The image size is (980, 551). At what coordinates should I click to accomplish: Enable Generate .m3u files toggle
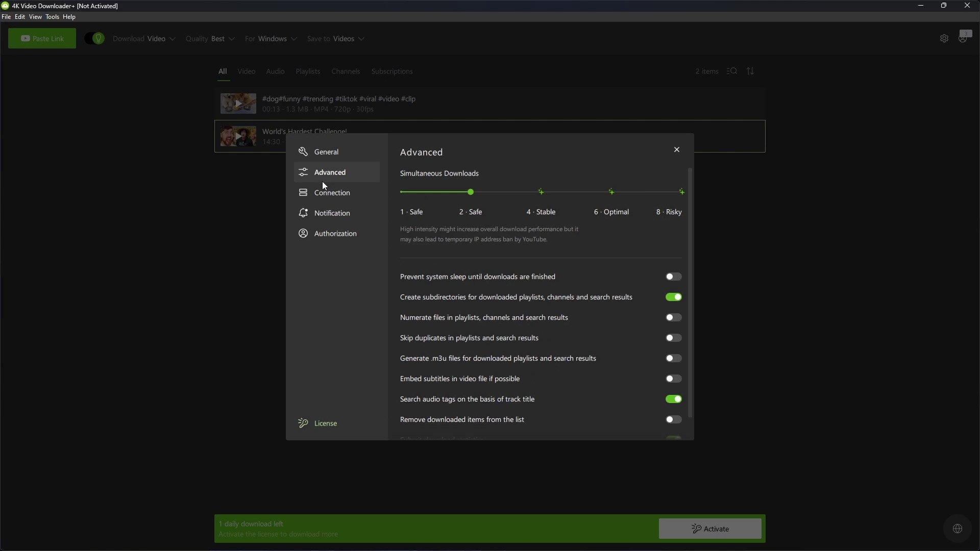(673, 358)
